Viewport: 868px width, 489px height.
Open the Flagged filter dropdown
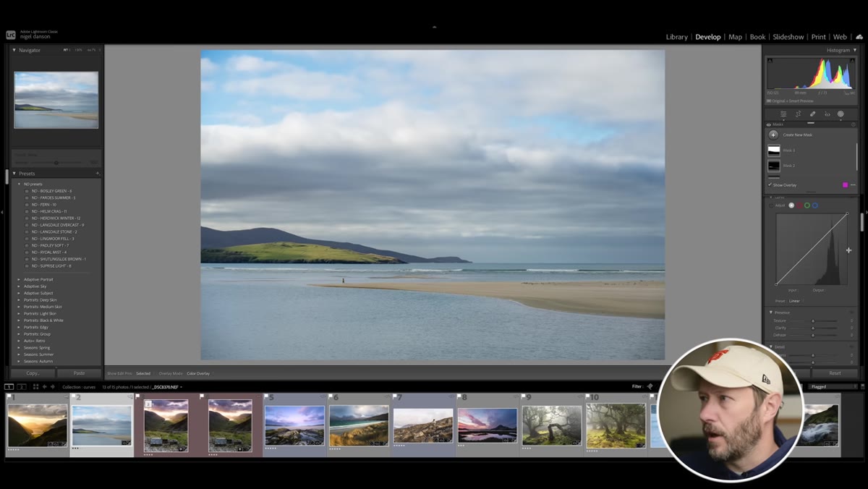(x=832, y=387)
